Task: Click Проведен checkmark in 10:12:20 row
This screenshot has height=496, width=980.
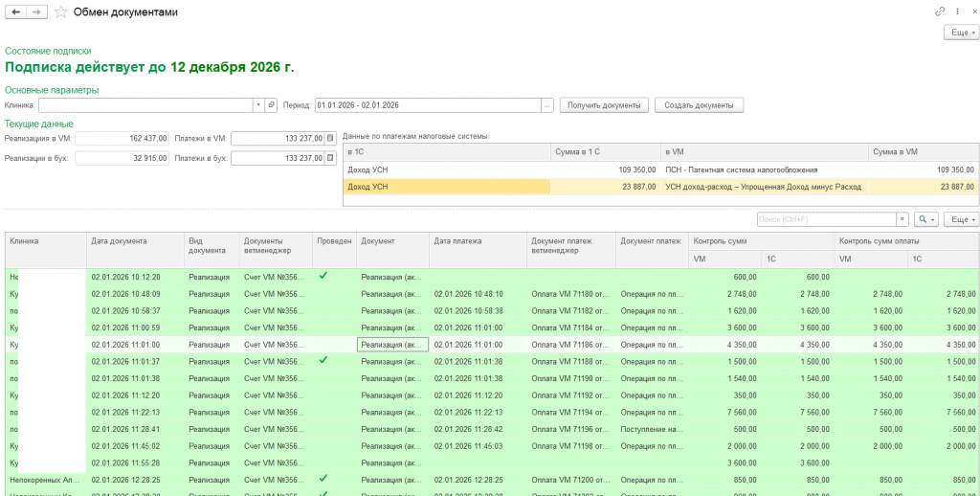Action: click(323, 276)
